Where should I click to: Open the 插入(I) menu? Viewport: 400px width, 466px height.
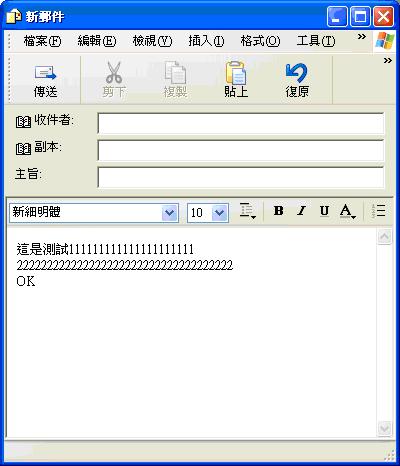click(206, 41)
